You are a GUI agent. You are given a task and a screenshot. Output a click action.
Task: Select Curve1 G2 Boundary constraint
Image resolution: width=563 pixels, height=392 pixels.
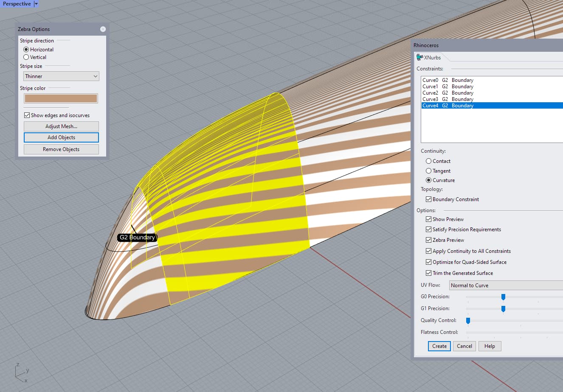pyautogui.click(x=492, y=87)
